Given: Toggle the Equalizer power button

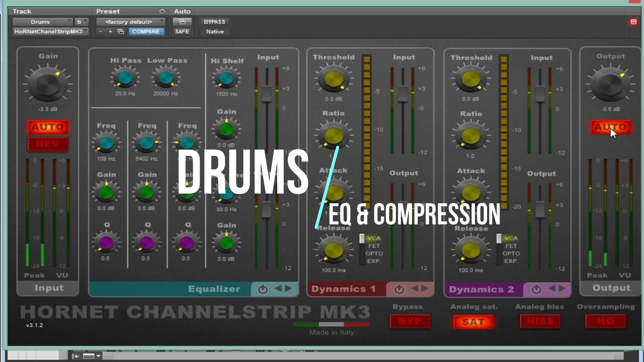Looking at the screenshot, I should point(263,290).
